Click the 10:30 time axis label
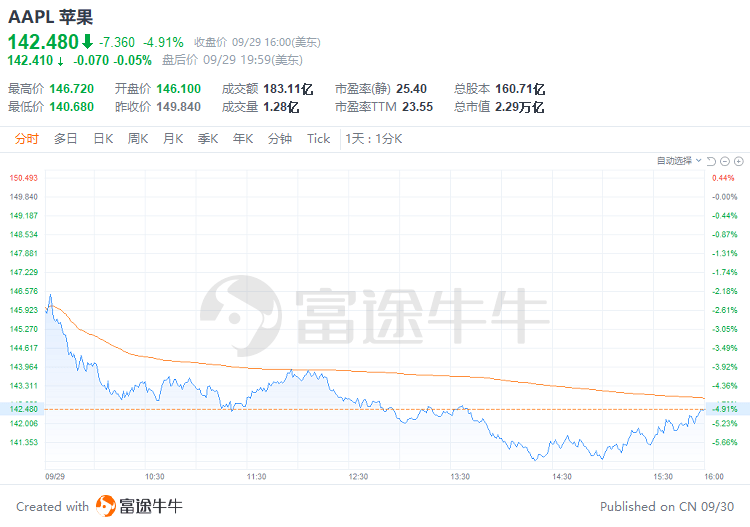 click(x=154, y=477)
